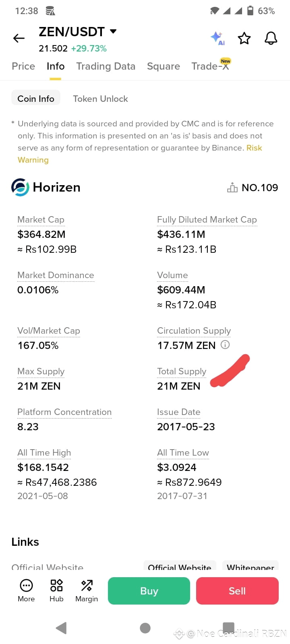
Task: Open the Square tab
Action: click(164, 66)
